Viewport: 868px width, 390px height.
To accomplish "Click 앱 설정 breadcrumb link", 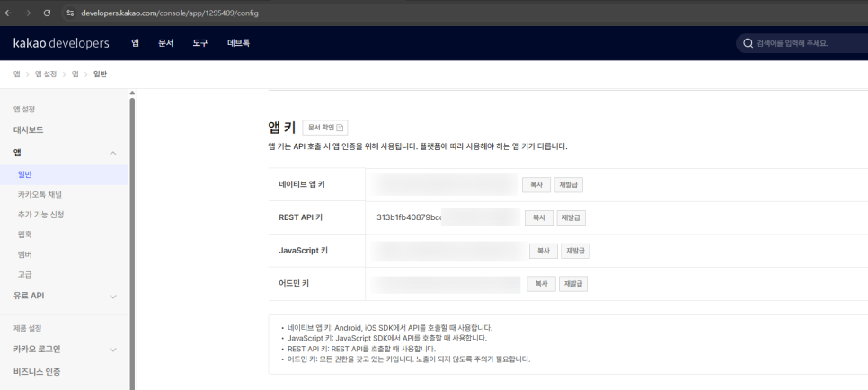I will click(46, 75).
